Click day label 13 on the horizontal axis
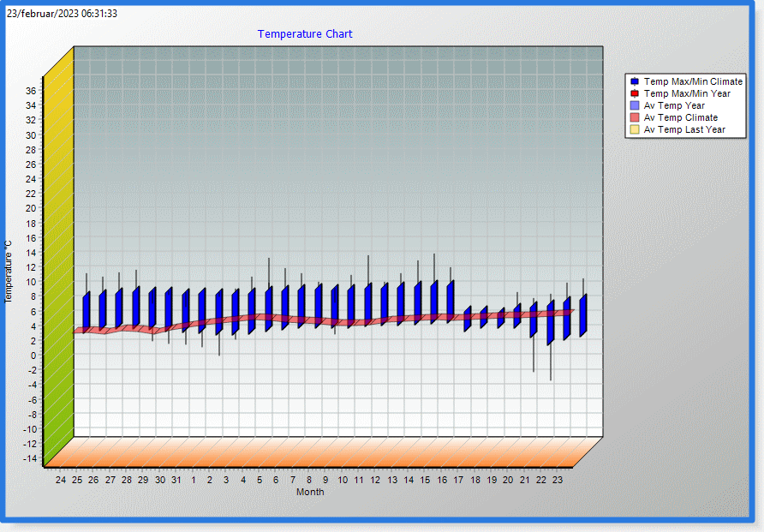Image resolution: width=764 pixels, height=532 pixels. click(392, 480)
